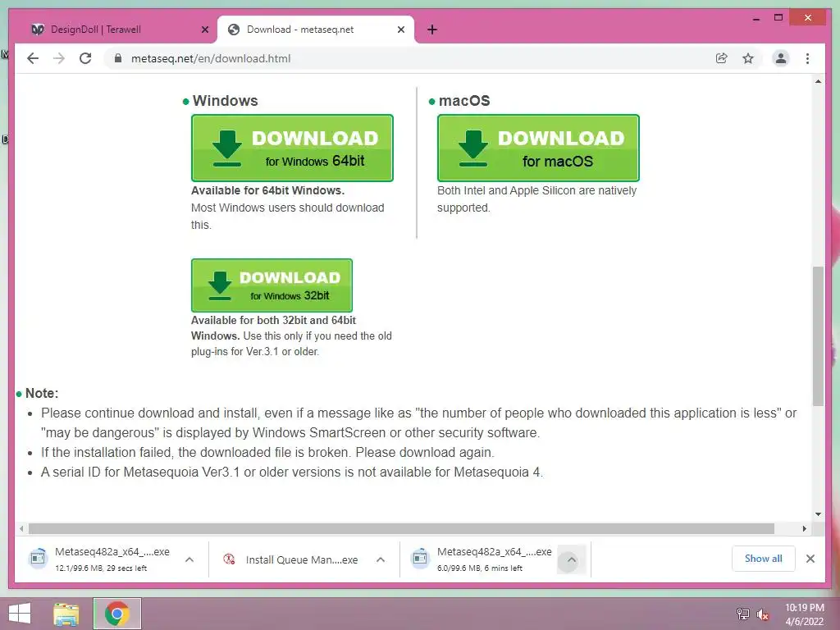
Task: Close the downloads bar
Action: pos(810,559)
